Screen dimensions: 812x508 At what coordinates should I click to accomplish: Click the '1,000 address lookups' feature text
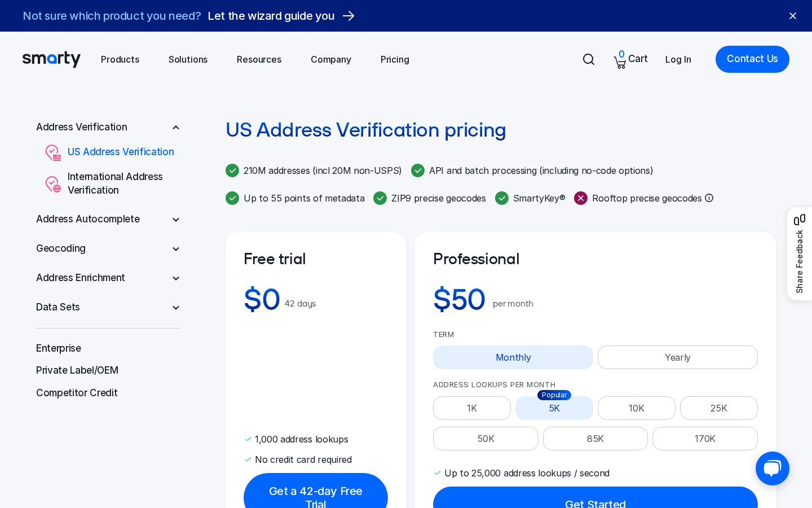(302, 439)
